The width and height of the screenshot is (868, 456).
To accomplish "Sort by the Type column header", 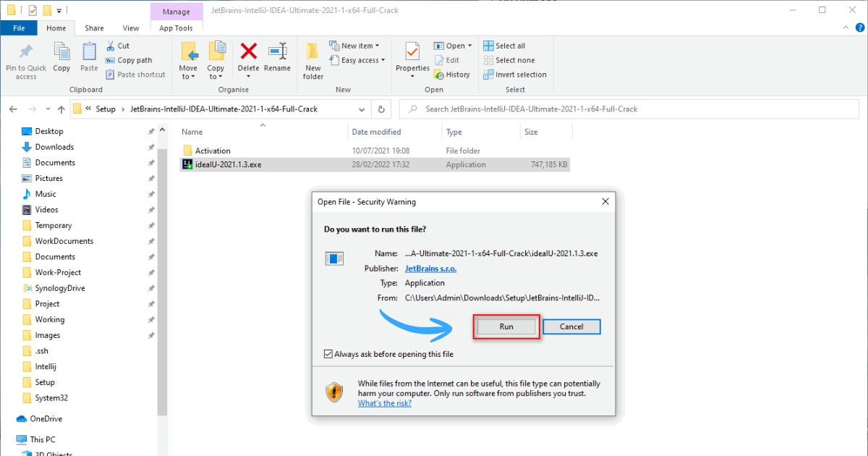I will coord(481,132).
